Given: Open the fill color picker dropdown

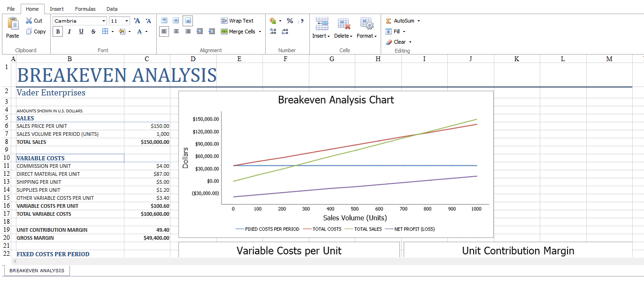Looking at the screenshot, I should (x=129, y=32).
